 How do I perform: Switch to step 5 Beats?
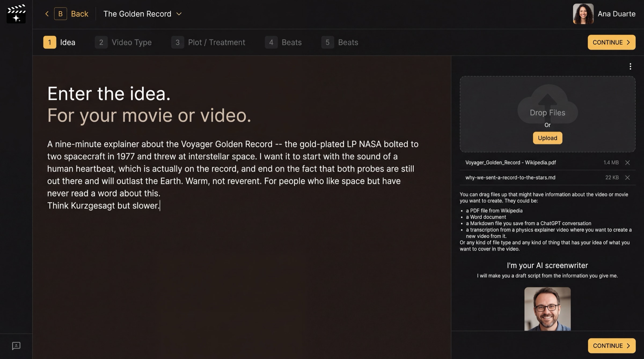(340, 42)
